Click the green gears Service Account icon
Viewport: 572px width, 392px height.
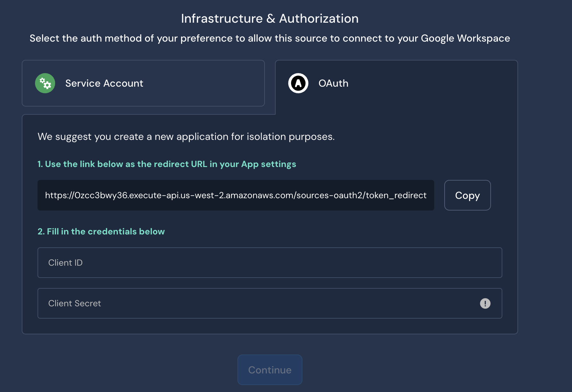45,83
